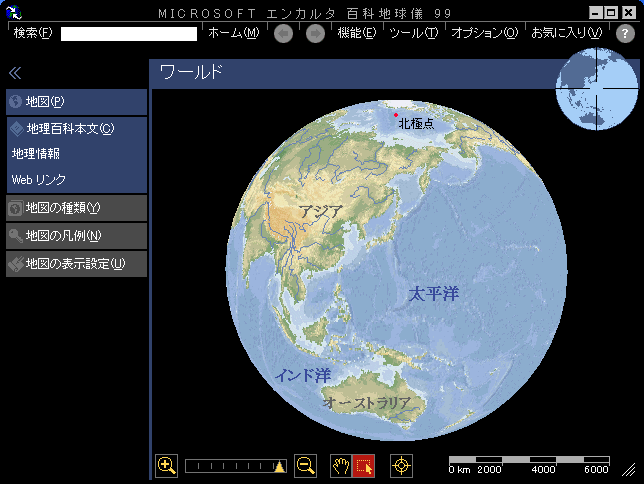Image resolution: width=644 pixels, height=484 pixels.
Task: Click the mini globe overview thumbnail
Action: click(x=597, y=89)
